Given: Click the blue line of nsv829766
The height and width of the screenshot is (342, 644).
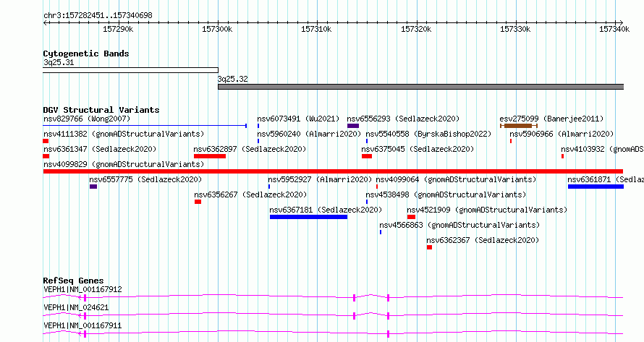Looking at the screenshot, I should tap(145, 126).
